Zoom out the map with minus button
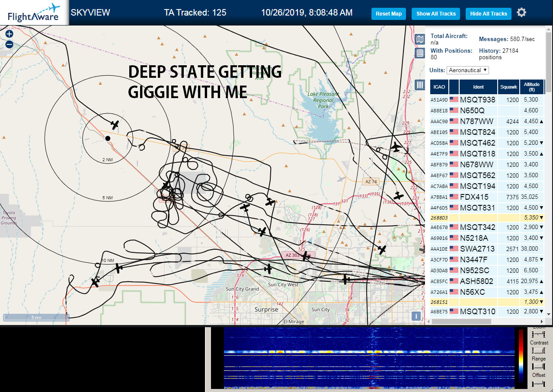553x392 pixels. (x=9, y=44)
